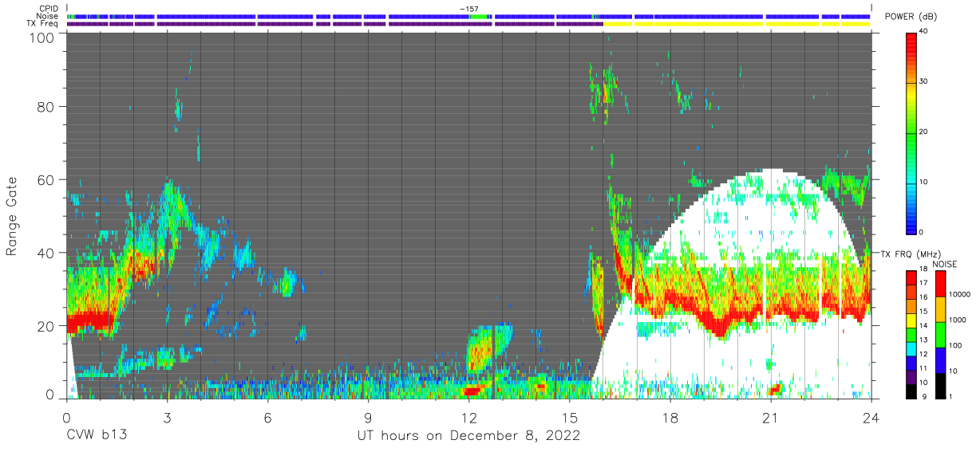Screen dimensions: 980x452
Task: Click the yellow segment of TX Freq bar
Action: [737, 24]
